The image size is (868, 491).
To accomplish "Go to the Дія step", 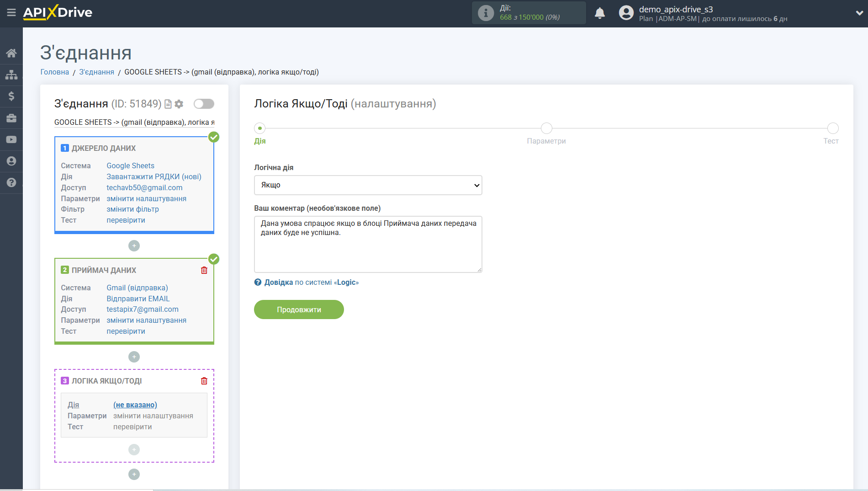I will (260, 128).
